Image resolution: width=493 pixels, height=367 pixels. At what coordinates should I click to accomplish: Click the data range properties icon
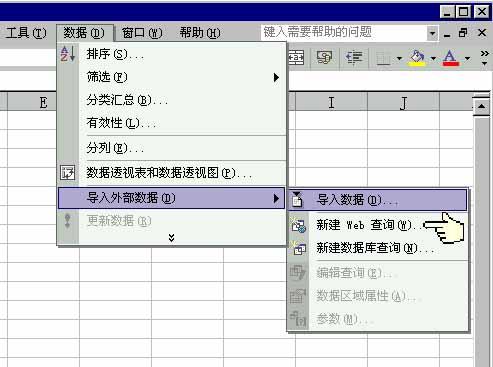click(x=298, y=296)
